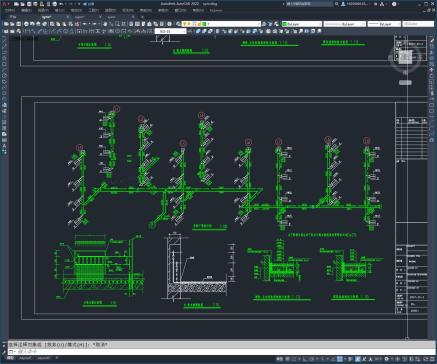This screenshot has height=364, width=437.
Task: Open the Properties palette icon
Action: coord(130,24)
